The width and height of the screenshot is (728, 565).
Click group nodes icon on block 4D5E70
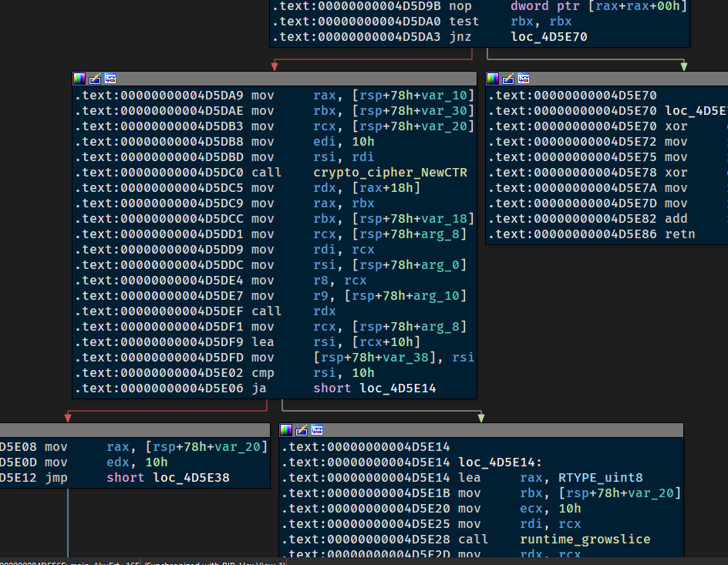pyautogui.click(x=524, y=79)
